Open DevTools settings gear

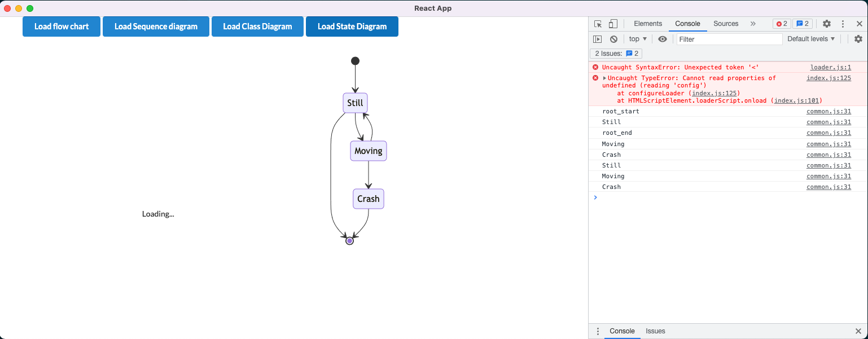click(x=826, y=24)
